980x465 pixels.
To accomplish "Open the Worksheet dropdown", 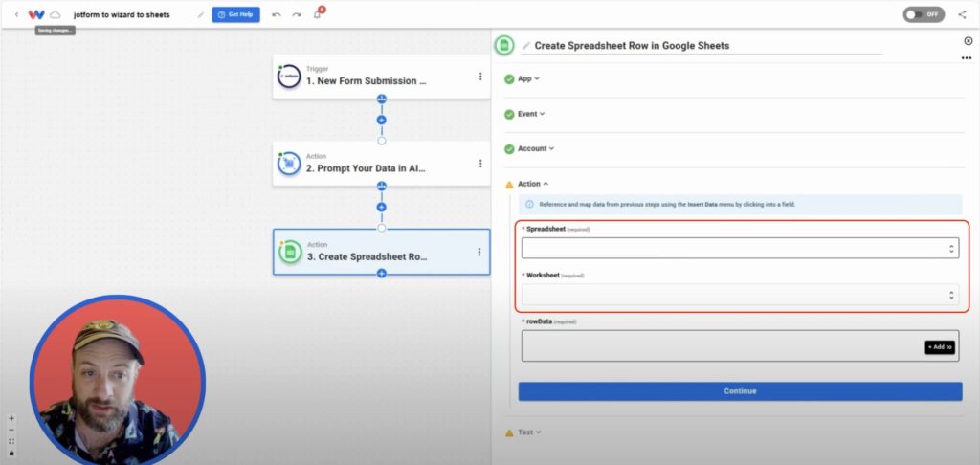I will (x=740, y=295).
